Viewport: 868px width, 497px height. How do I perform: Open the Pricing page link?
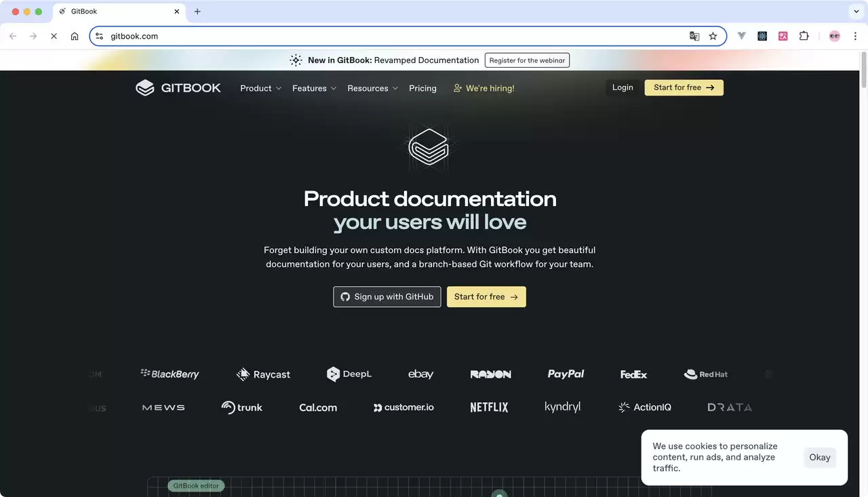click(422, 88)
